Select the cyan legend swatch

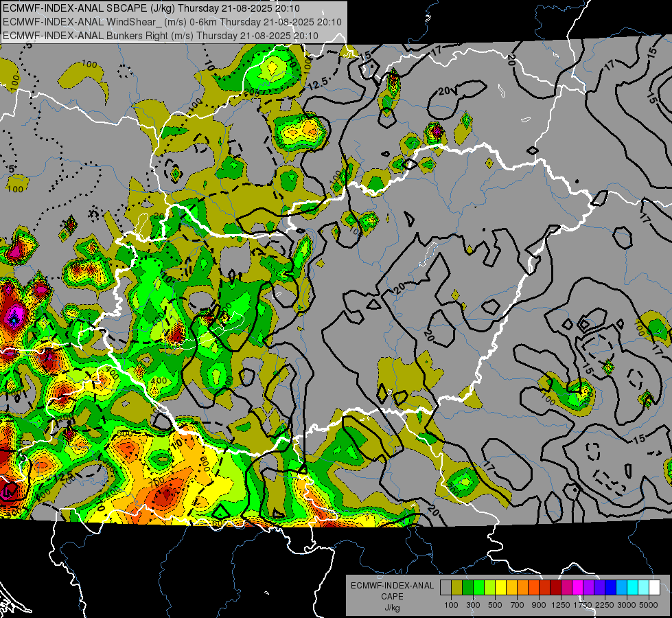(633, 587)
